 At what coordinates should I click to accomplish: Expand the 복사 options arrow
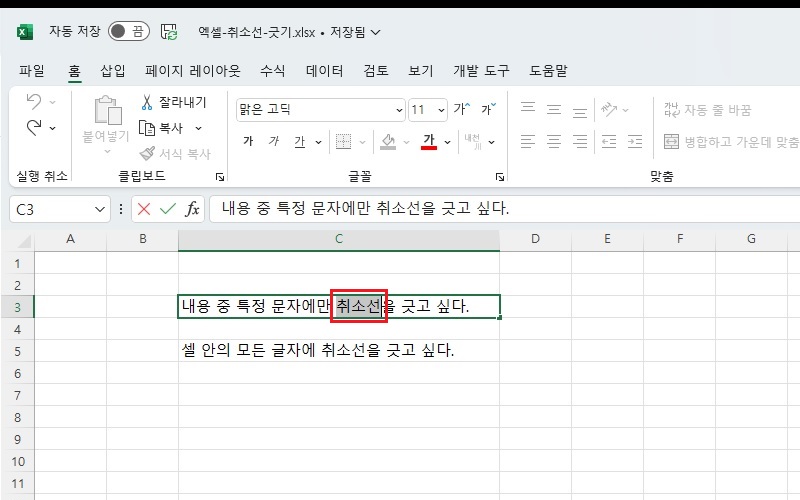[198, 128]
